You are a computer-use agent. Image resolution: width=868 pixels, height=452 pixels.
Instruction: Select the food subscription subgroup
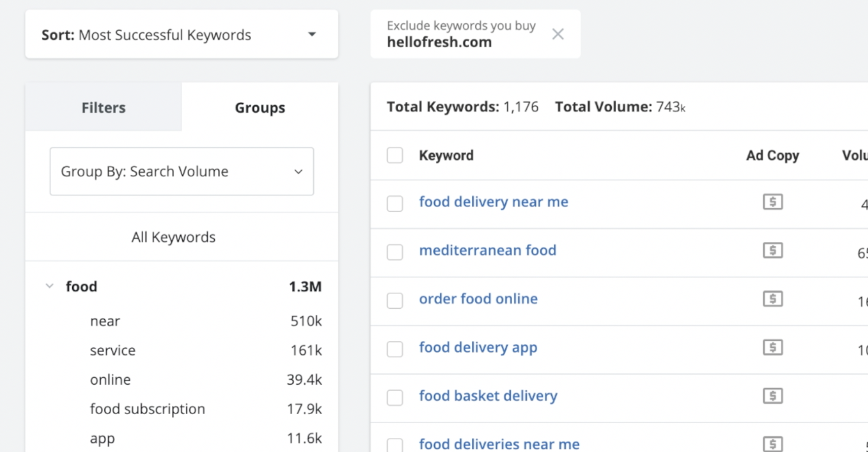pyautogui.click(x=148, y=409)
